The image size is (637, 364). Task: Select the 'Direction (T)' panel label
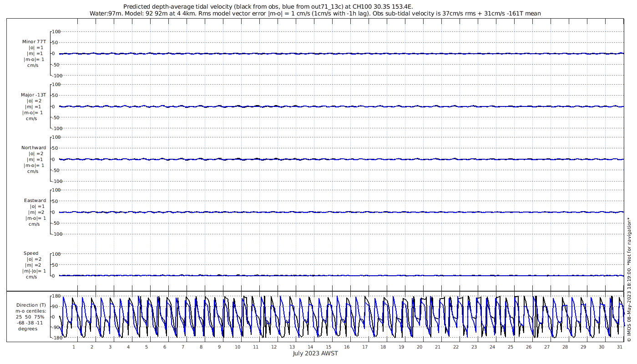[x=31, y=305]
